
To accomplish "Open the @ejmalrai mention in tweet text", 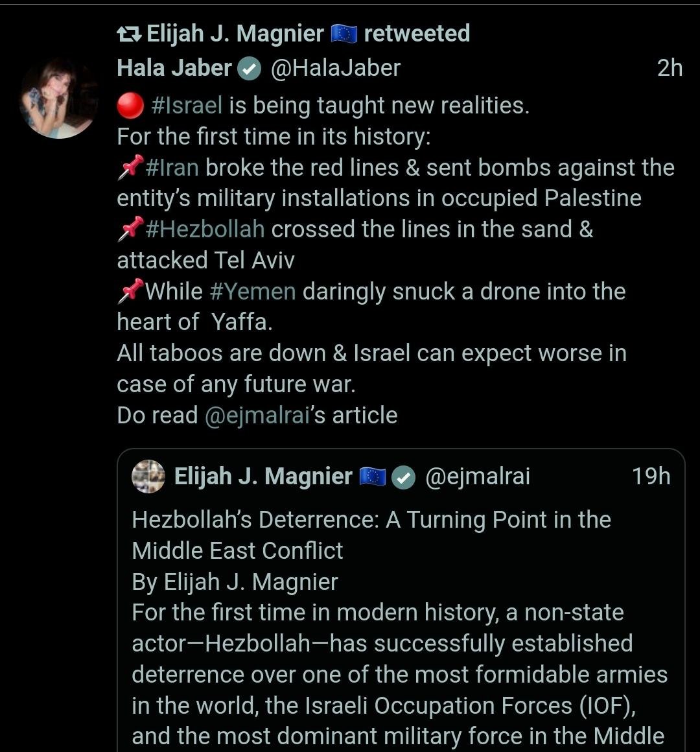I will (x=257, y=416).
